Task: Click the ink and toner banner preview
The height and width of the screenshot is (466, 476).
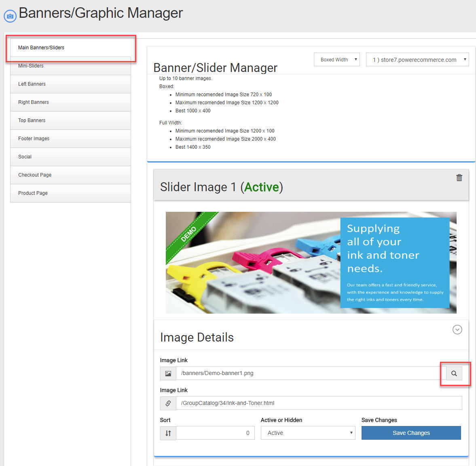Action: coord(311,263)
